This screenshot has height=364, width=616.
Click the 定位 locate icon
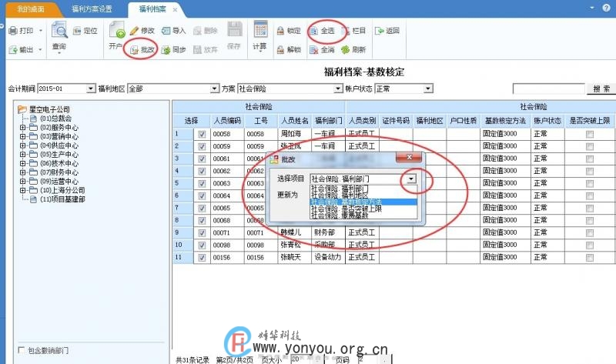click(x=77, y=31)
